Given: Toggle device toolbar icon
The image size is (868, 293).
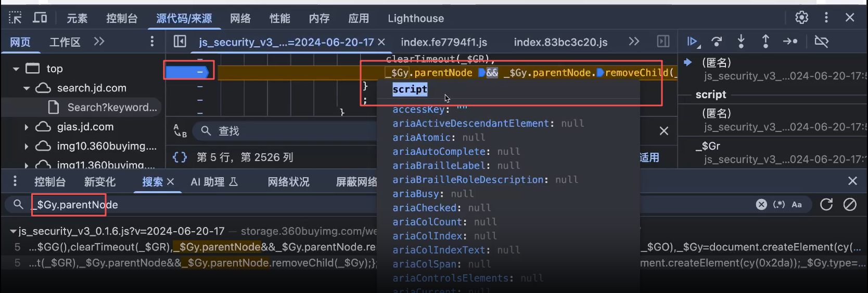Looking at the screenshot, I should point(40,18).
